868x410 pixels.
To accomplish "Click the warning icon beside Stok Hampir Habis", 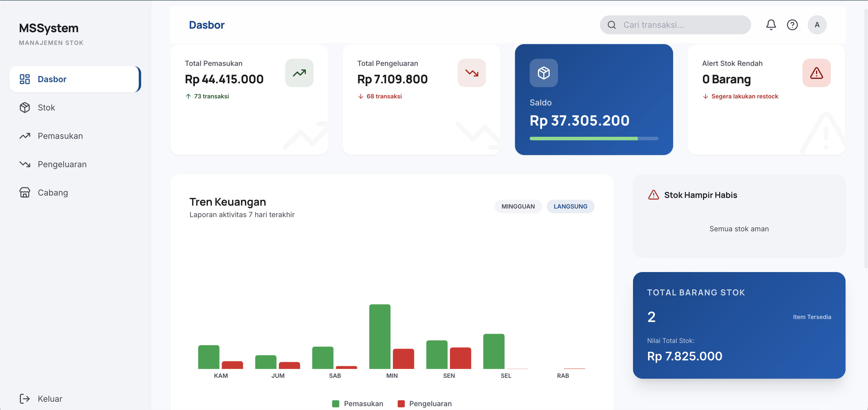I will [x=653, y=195].
